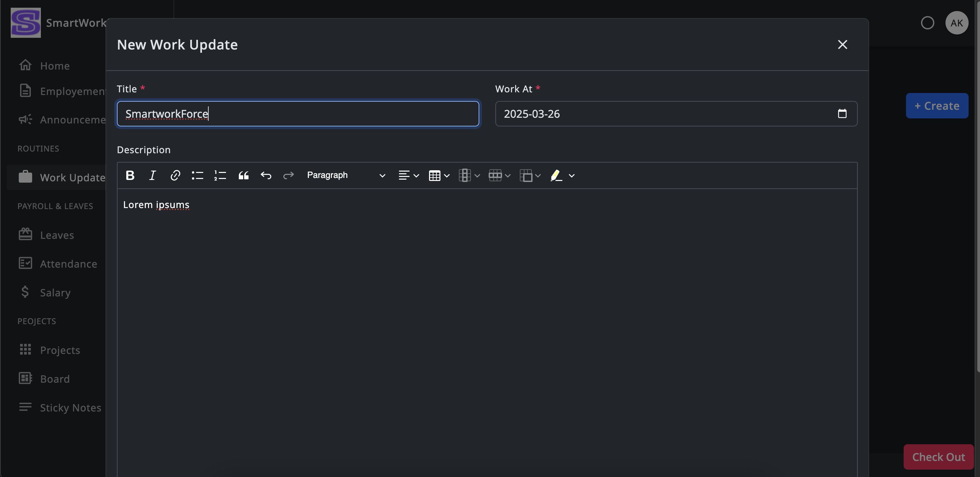Toggle bold formatting in editor toolbar
The width and height of the screenshot is (980, 477).
130,175
